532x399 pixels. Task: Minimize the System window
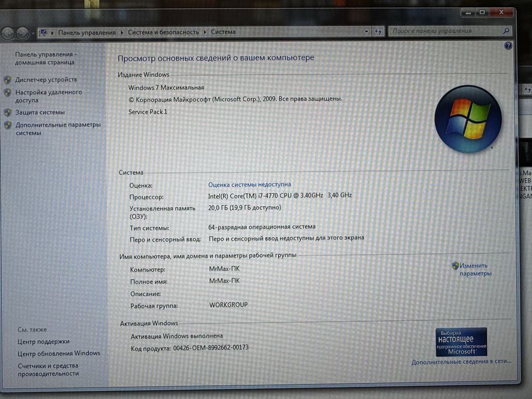469,13
